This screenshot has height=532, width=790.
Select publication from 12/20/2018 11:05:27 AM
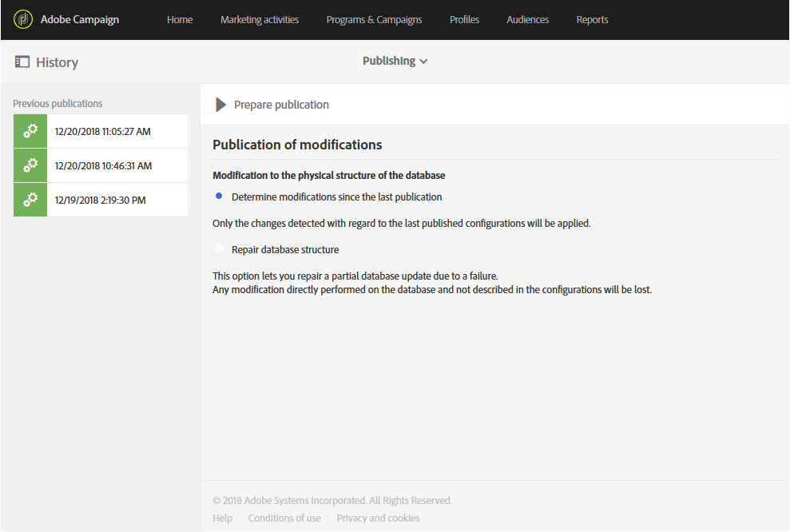[x=102, y=131]
